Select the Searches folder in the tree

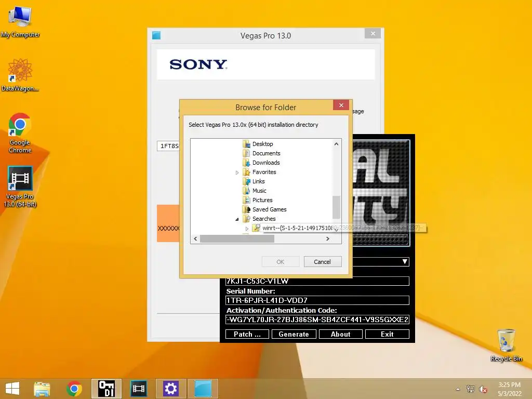click(x=264, y=219)
